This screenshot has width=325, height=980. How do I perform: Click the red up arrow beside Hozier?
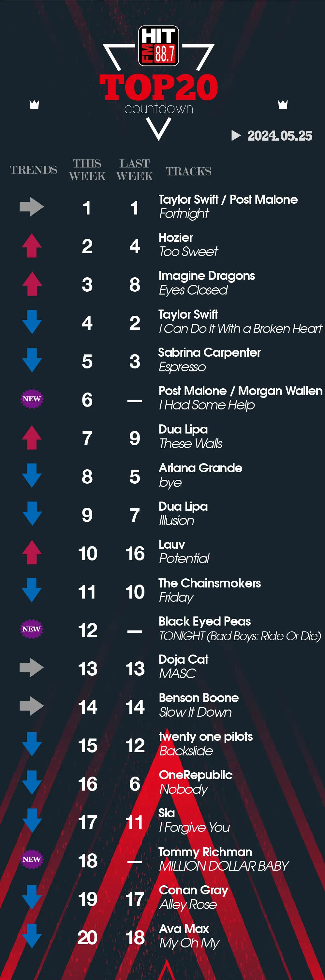[x=32, y=245]
